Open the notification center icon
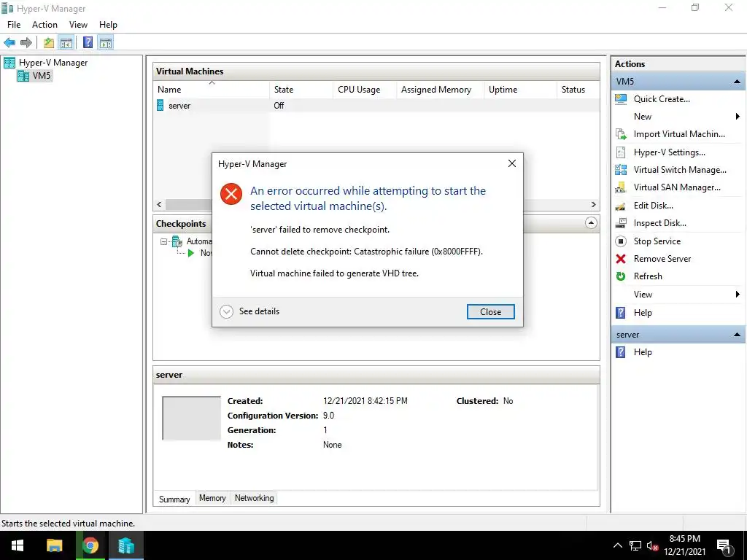This screenshot has width=747, height=560. click(x=724, y=546)
